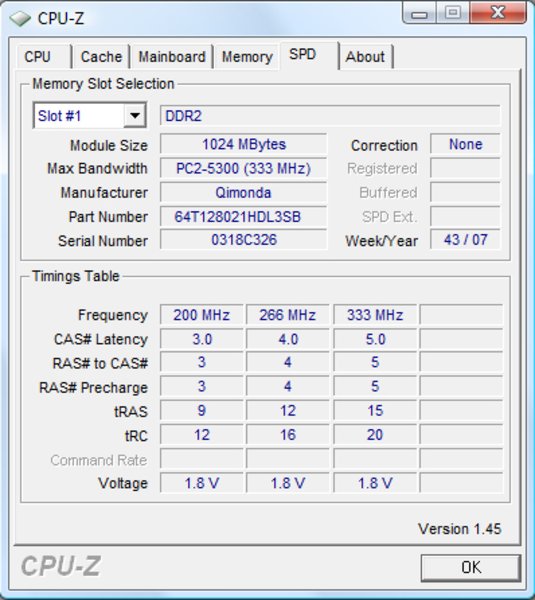This screenshot has height=600, width=535.
Task: Click the Manufacturer field showing Qimonda
Action: point(243,192)
